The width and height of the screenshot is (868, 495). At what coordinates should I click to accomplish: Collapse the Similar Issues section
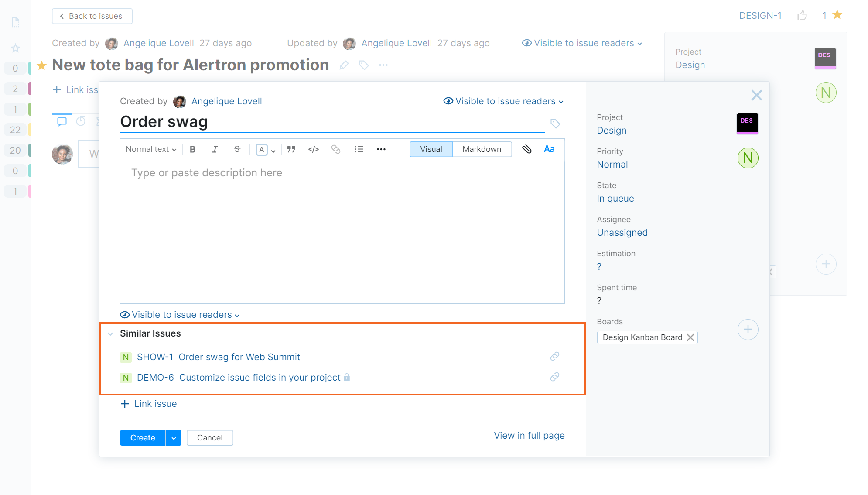pos(110,334)
